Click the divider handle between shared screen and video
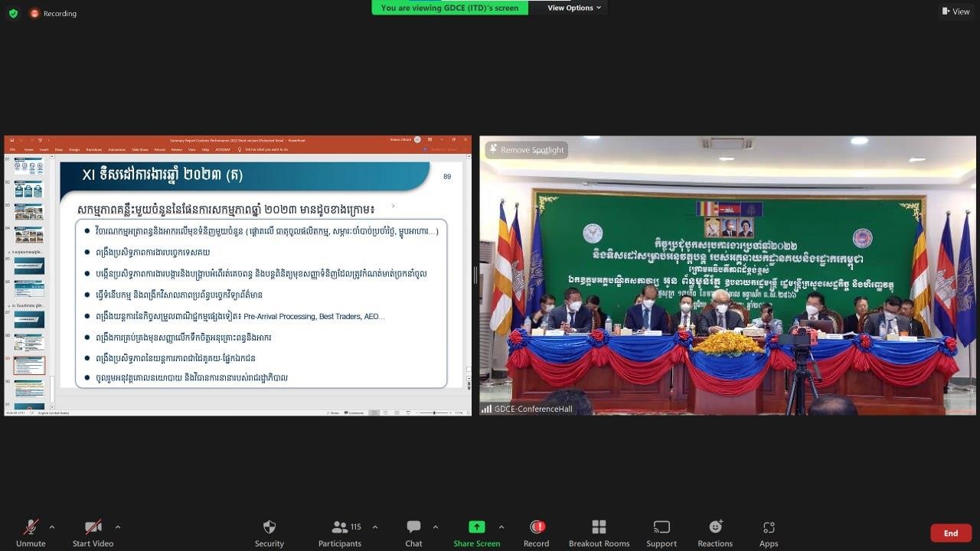Viewport: 980px width, 551px height. [475, 275]
